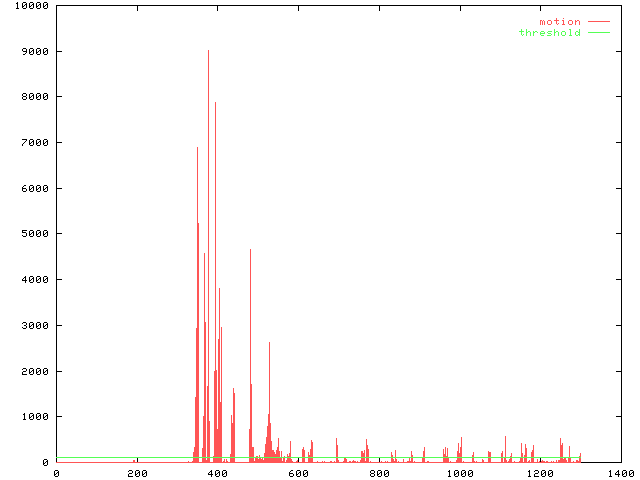Click the 200 x-axis tick label
This screenshot has height=480, width=640.
click(x=137, y=473)
